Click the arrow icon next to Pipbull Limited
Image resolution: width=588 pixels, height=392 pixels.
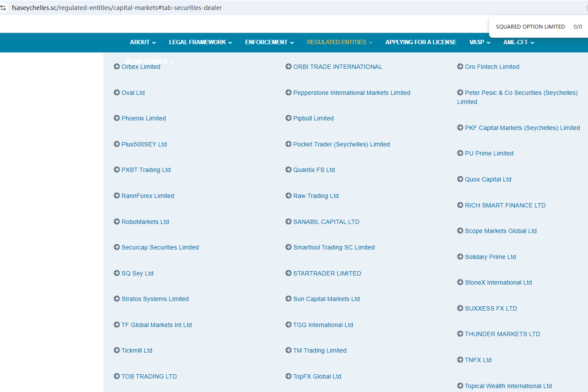288,118
